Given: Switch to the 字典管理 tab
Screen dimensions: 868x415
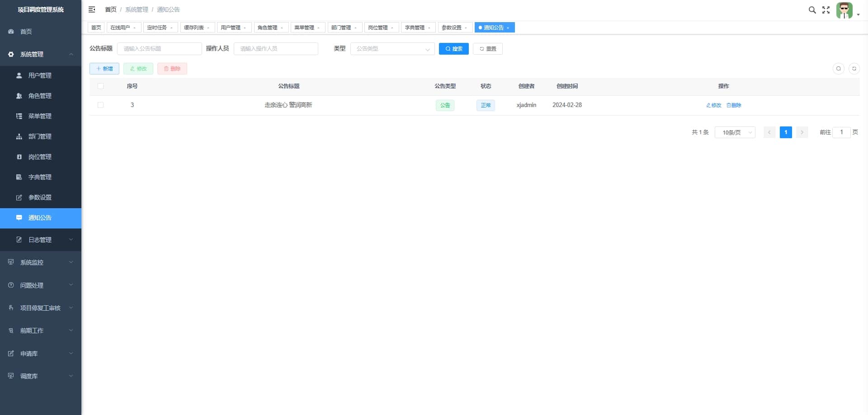Looking at the screenshot, I should [418, 28].
